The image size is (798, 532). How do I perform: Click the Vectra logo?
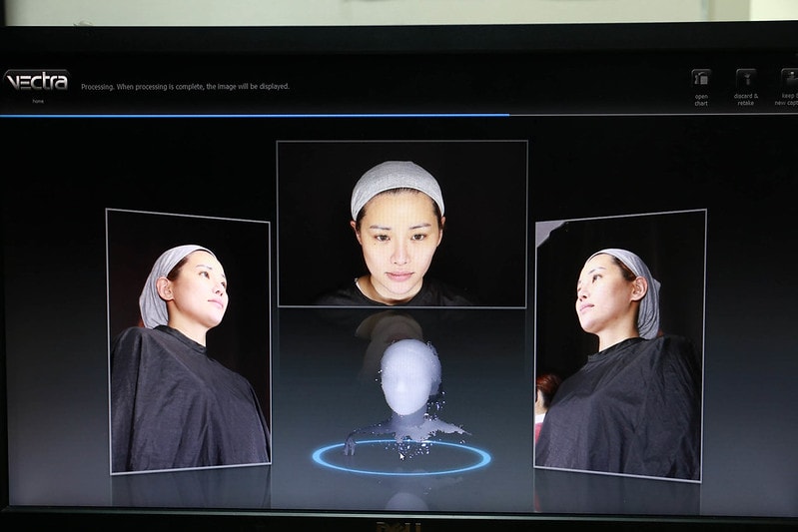(37, 81)
